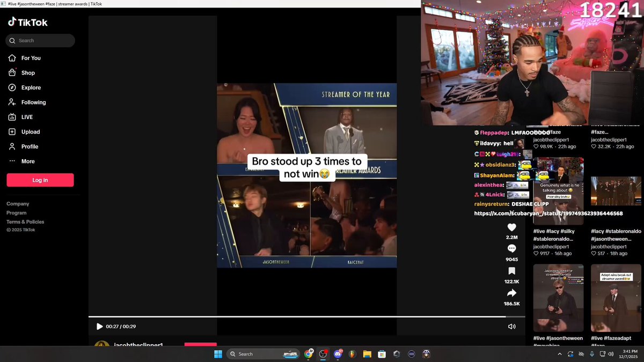
Task: Open comments with speech bubble icon
Action: pyautogui.click(x=511, y=249)
